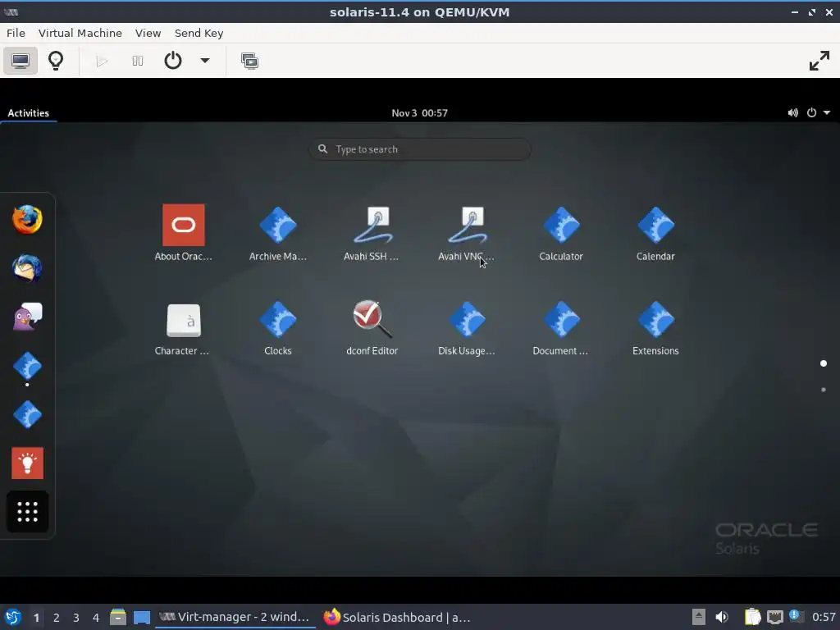Click the host tray eject/up arrow icon
This screenshot has width=840, height=630.
pos(699,617)
